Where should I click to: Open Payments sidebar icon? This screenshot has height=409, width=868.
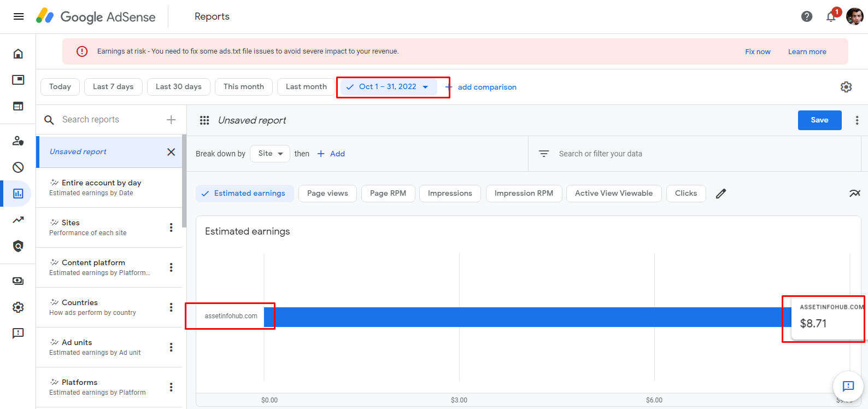pyautogui.click(x=18, y=281)
